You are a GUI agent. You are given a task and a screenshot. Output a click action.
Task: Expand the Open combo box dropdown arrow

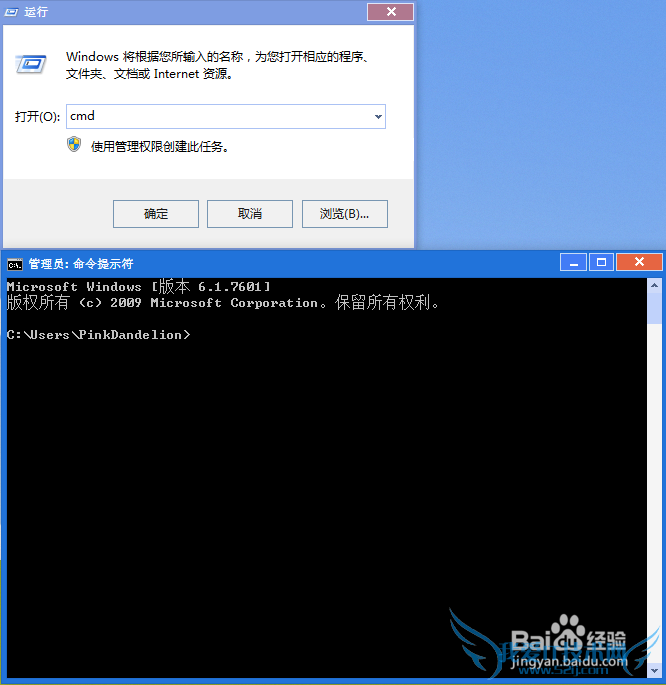(x=378, y=117)
